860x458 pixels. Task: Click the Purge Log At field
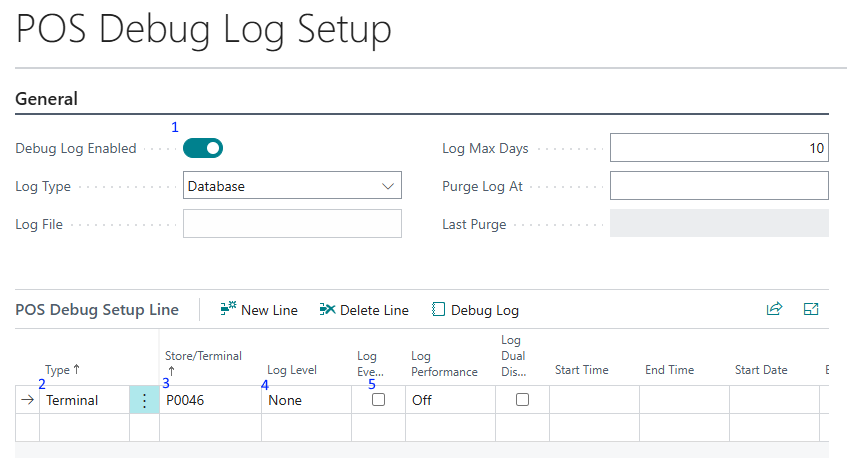[x=719, y=186]
